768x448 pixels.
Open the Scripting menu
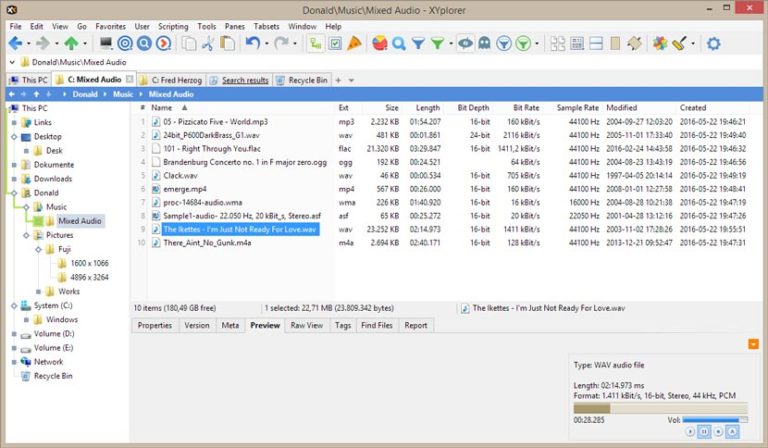173,26
